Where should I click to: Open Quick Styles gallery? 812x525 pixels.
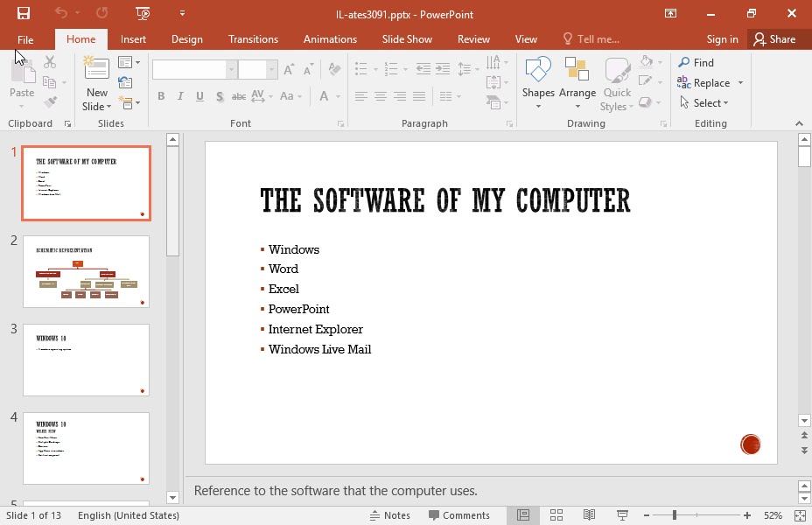point(617,83)
